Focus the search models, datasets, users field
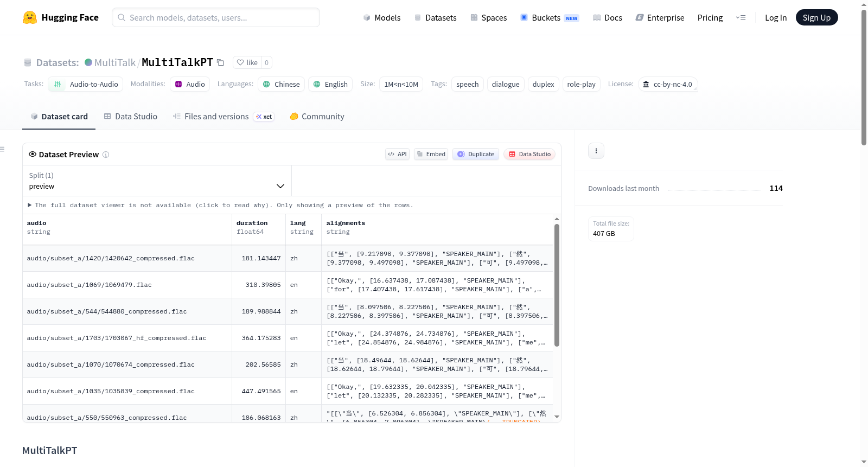Screen dimensions: 868x467 click(x=216, y=17)
